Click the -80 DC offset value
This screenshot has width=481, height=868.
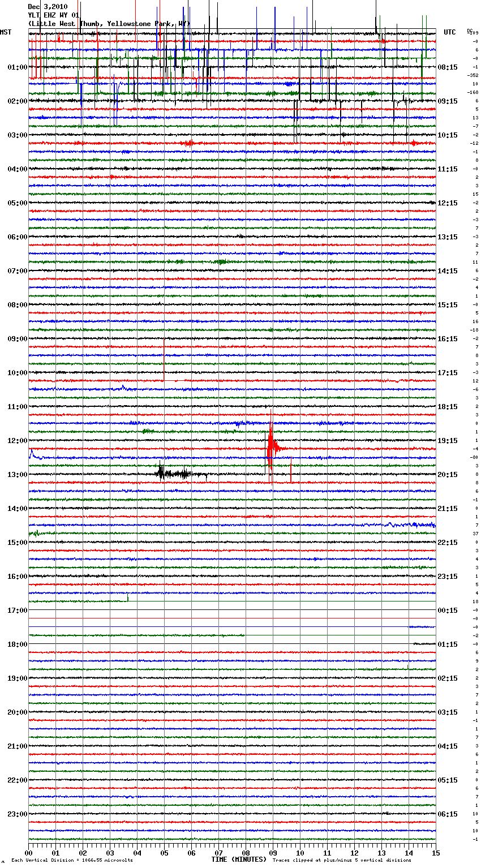pyautogui.click(x=474, y=457)
